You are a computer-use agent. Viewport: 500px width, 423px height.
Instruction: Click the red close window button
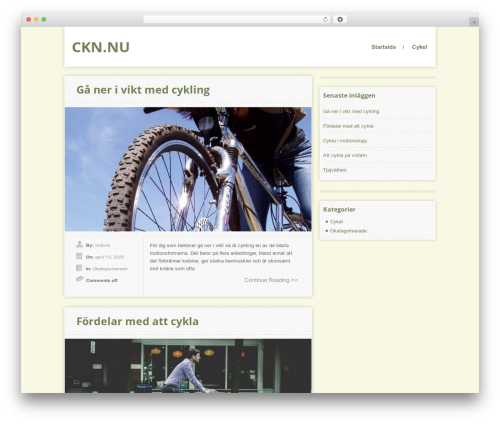29,20
